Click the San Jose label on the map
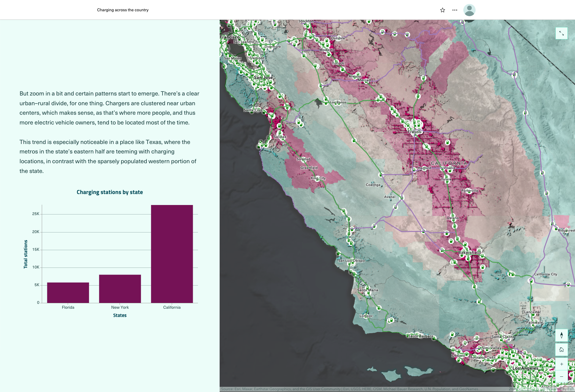Screen dimensions: 575x392 point(263,77)
